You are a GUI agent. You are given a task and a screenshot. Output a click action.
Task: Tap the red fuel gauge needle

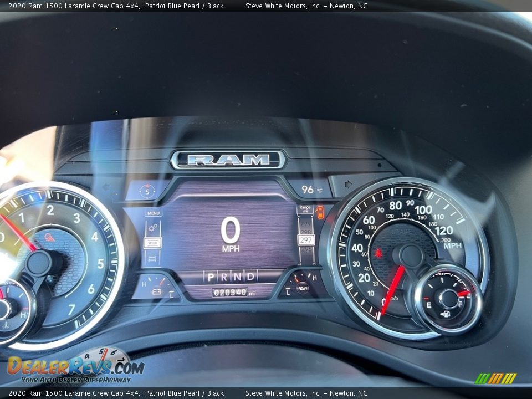coord(464,294)
